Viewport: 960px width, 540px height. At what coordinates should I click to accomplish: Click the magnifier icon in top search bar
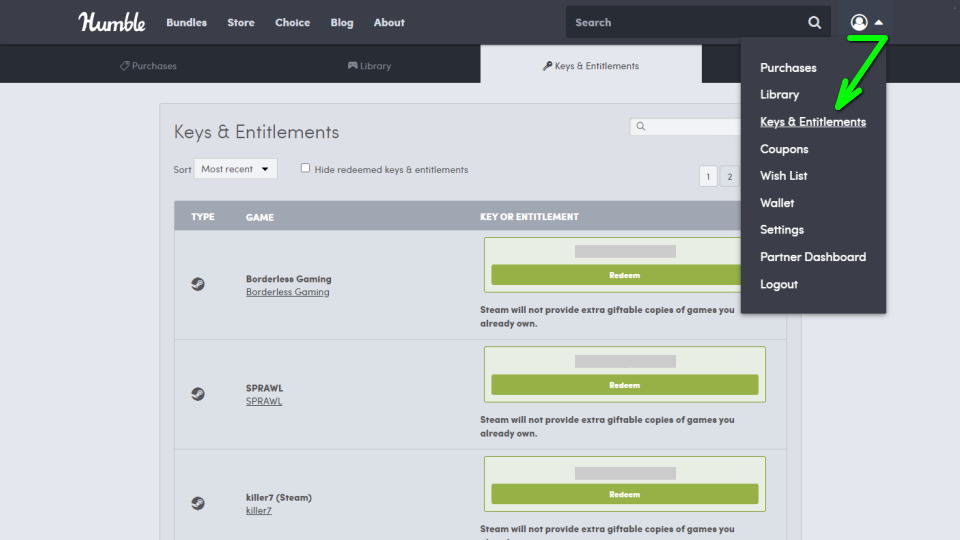[x=814, y=23]
